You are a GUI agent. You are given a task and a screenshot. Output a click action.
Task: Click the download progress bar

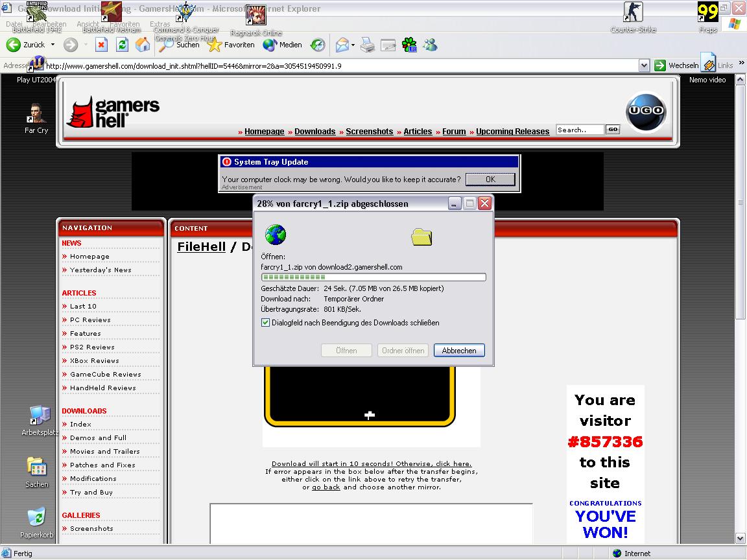pyautogui.click(x=373, y=277)
